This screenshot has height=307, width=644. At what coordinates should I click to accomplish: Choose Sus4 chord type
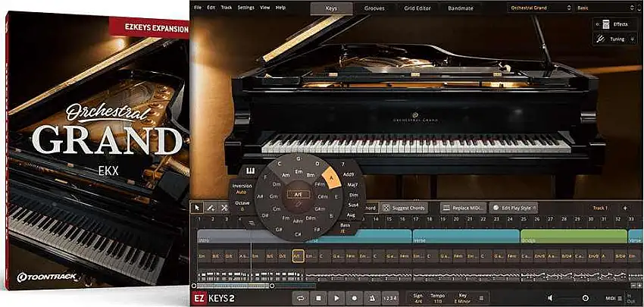[353, 205]
